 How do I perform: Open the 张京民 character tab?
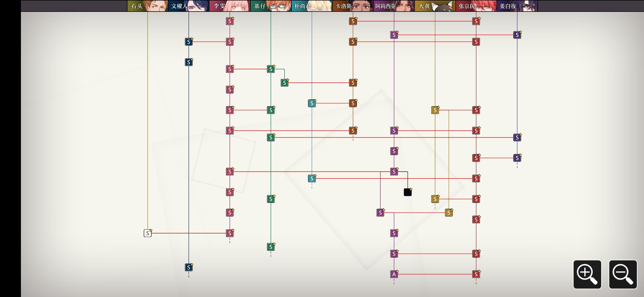(x=476, y=6)
